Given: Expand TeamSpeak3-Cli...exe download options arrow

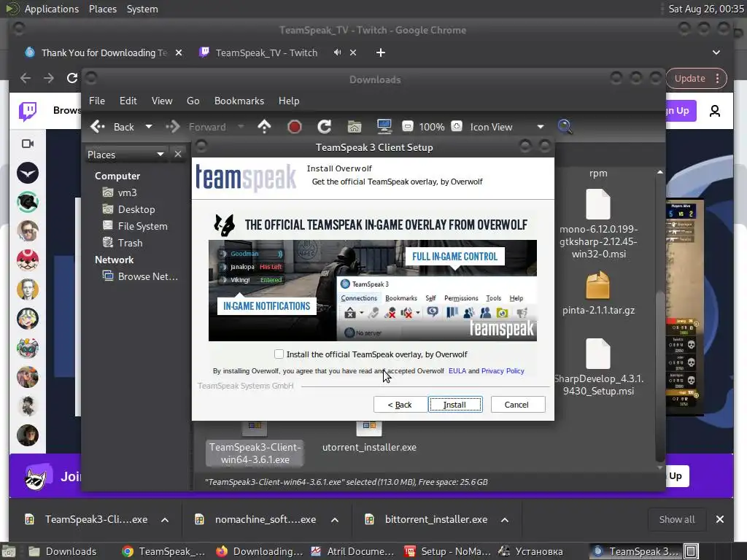Looking at the screenshot, I should pos(165,519).
